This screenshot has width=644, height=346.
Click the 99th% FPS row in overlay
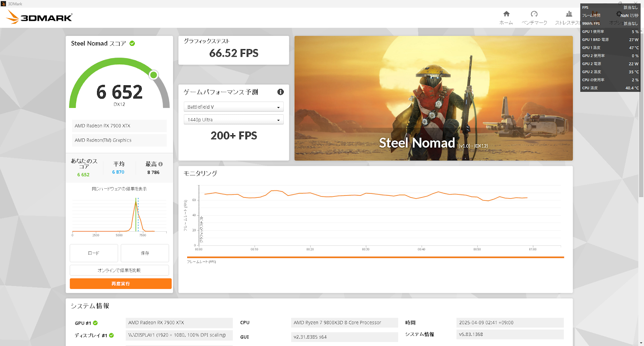610,24
